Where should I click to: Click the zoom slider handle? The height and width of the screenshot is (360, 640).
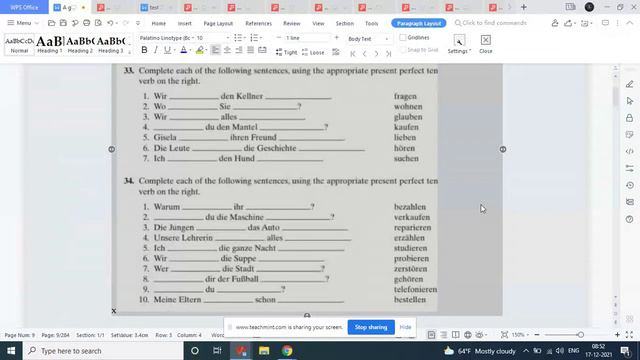coord(580,334)
